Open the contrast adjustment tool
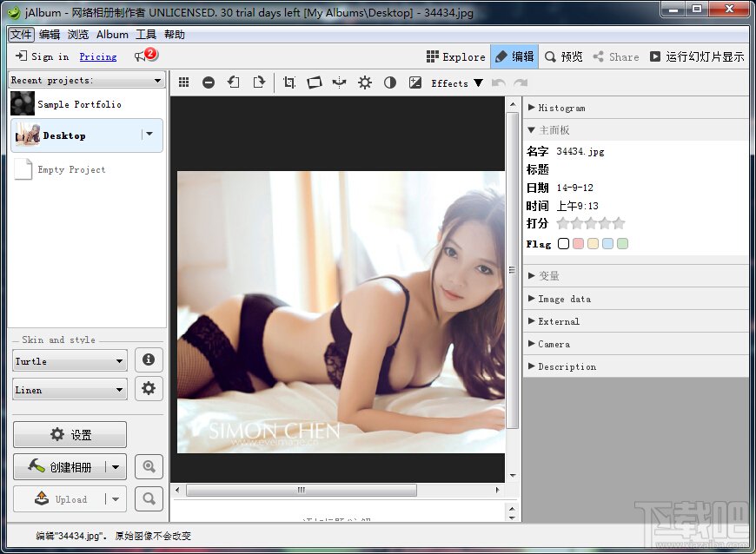Viewport: 756px width, 554px height. point(390,82)
